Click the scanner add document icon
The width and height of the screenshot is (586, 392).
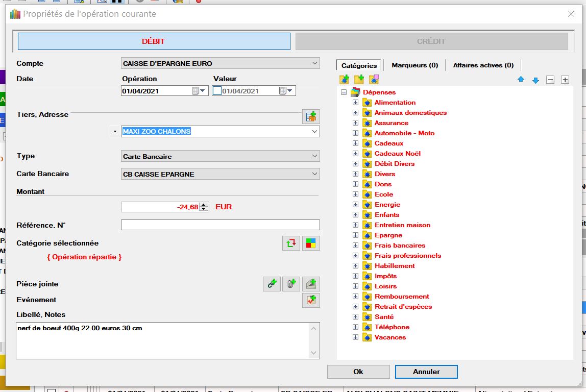coord(310,284)
